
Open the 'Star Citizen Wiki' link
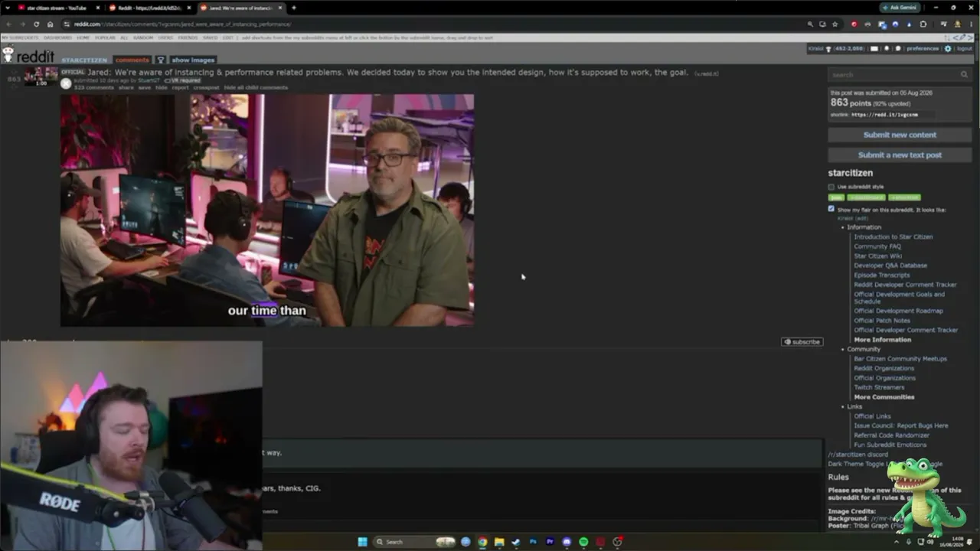pyautogui.click(x=877, y=256)
